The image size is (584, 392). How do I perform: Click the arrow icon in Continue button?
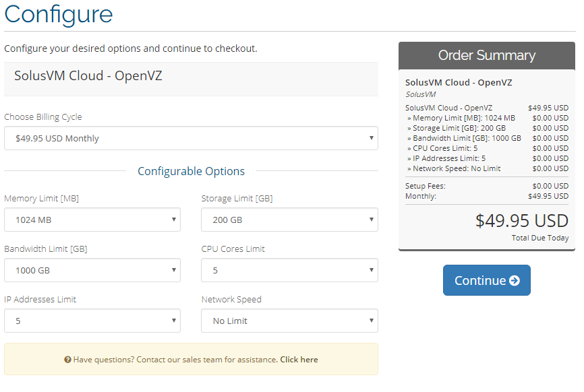click(x=515, y=280)
